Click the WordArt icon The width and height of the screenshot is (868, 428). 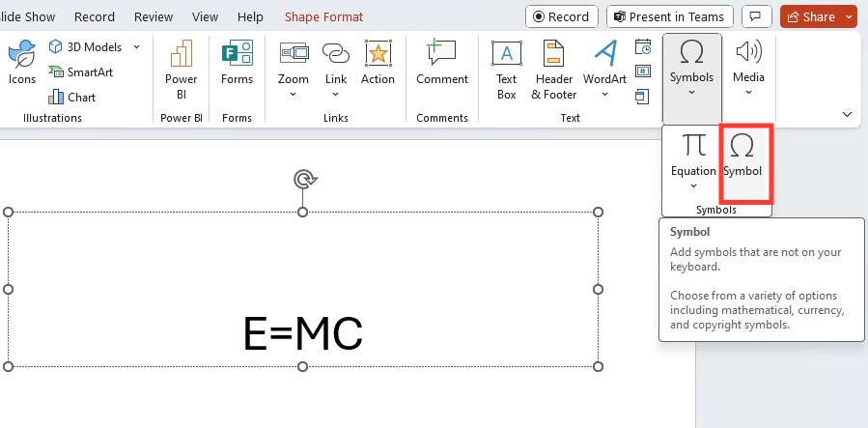coord(604,54)
